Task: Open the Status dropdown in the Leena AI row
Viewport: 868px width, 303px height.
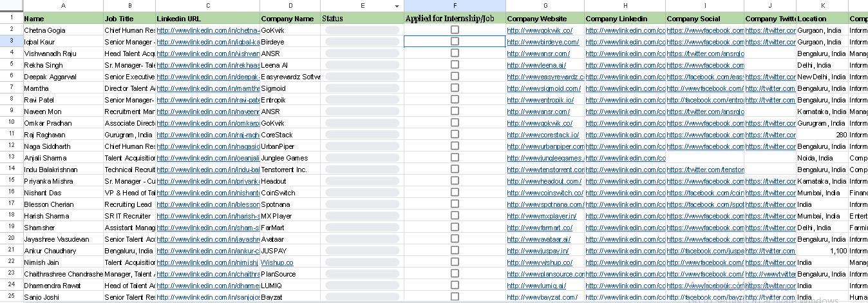Action: [362, 65]
